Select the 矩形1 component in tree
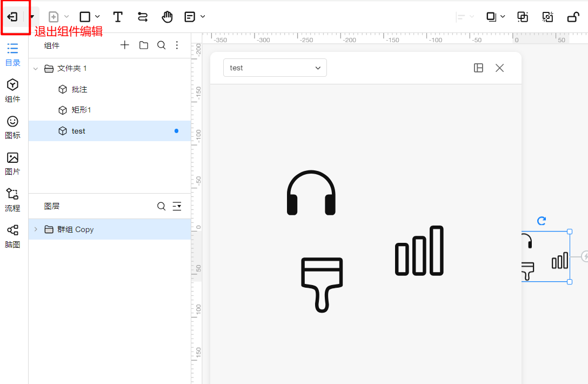Viewport: 588px width, 384px height. pyautogui.click(x=81, y=110)
